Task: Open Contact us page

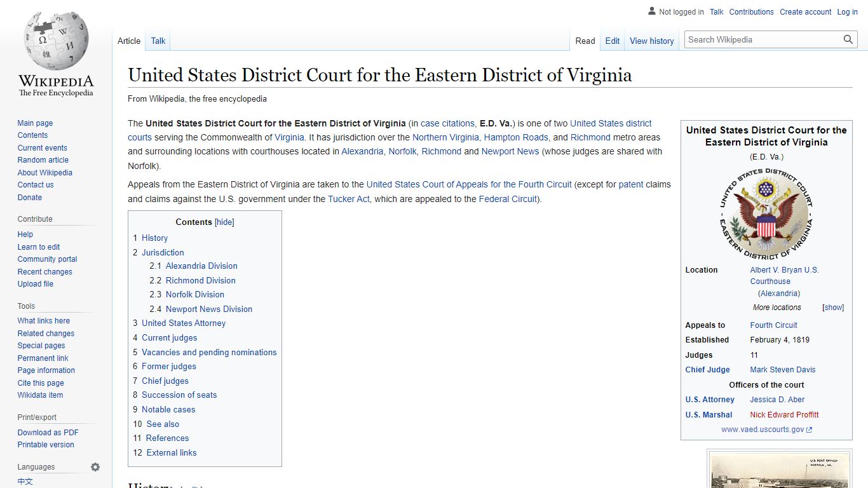Action: click(36, 185)
